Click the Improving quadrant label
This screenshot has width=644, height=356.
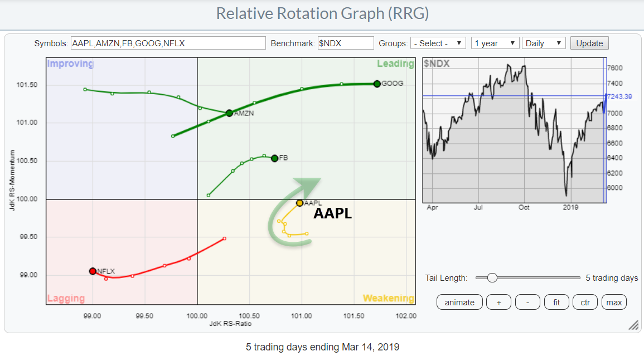[x=70, y=64]
